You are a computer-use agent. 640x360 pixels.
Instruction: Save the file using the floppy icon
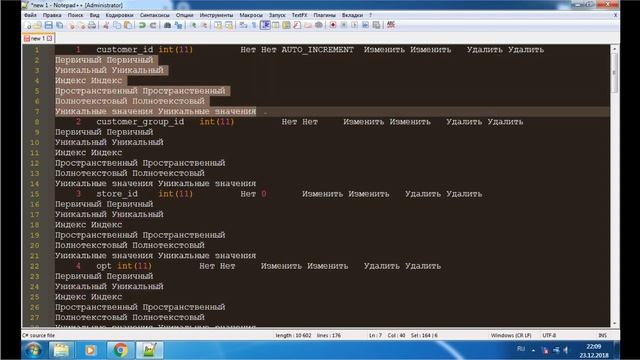[49, 25]
